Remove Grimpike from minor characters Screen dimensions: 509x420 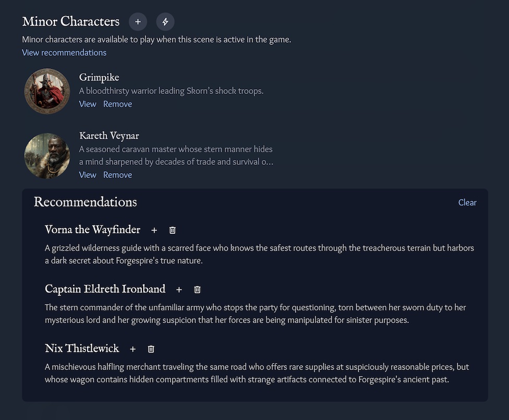117,104
